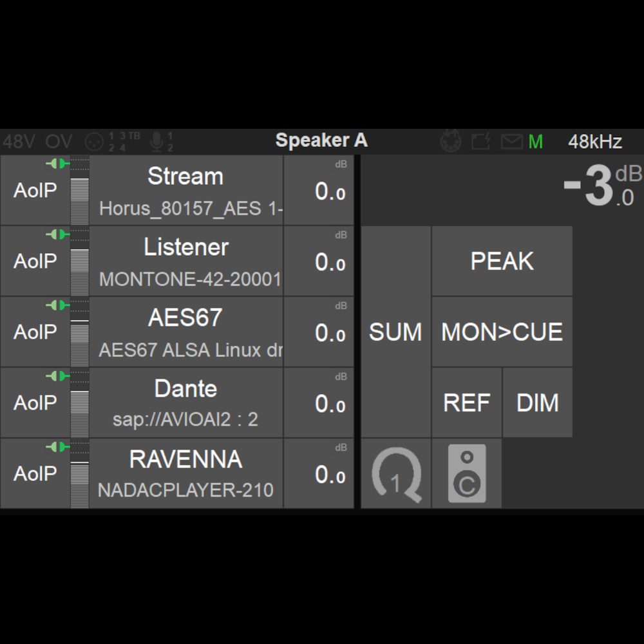Click AoIP type on Dante row

click(x=35, y=402)
